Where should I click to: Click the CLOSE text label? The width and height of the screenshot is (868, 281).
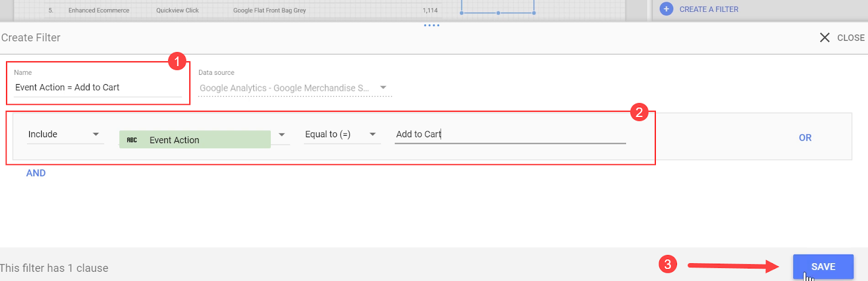click(x=851, y=37)
